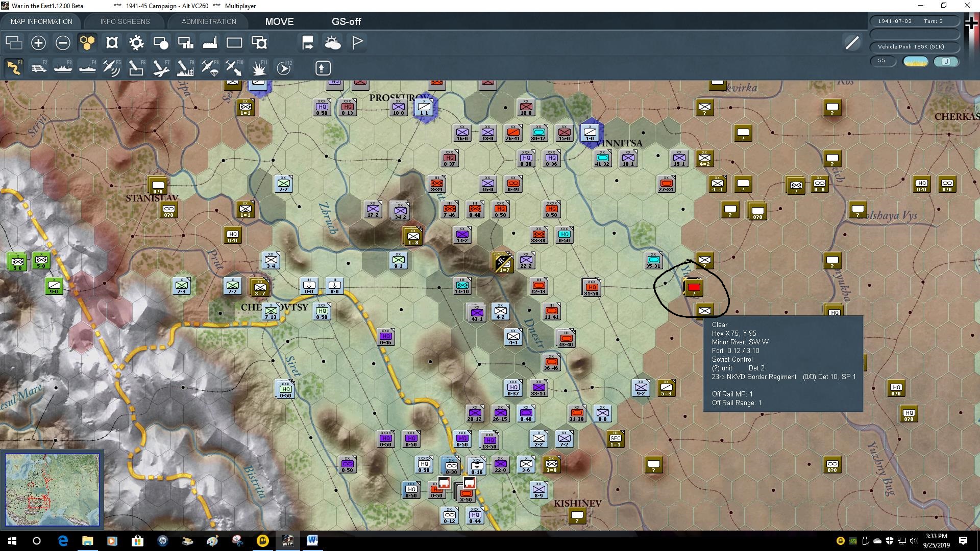Image resolution: width=980 pixels, height=551 pixels.
Task: Select the red HQ 31-50 counter
Action: [x=592, y=288]
